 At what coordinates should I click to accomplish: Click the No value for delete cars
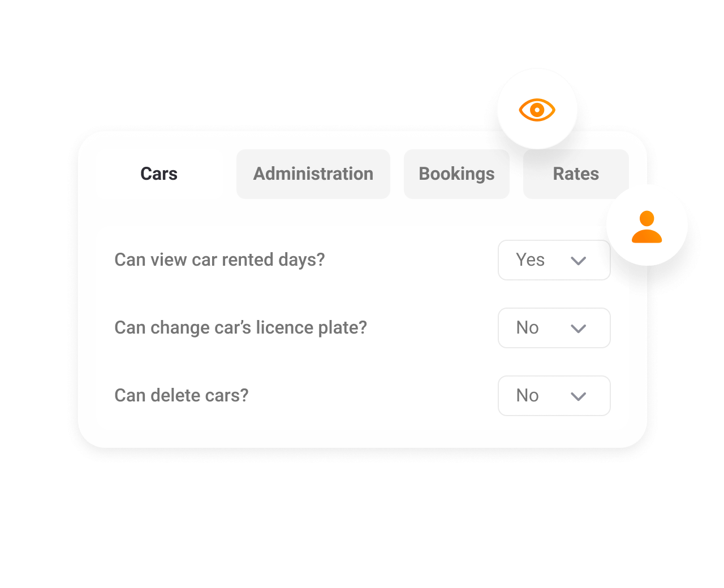coord(527,396)
